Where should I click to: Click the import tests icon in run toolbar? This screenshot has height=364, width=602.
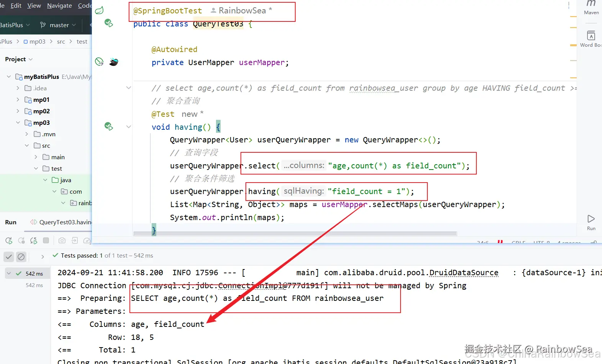75,240
